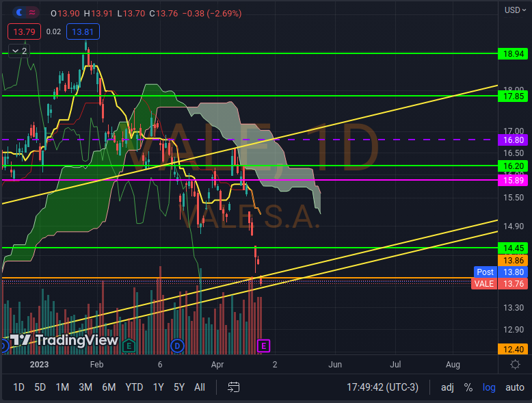The width and height of the screenshot is (532, 403).
Task: Click the blue buy price 13.81 button
Action: (83, 31)
